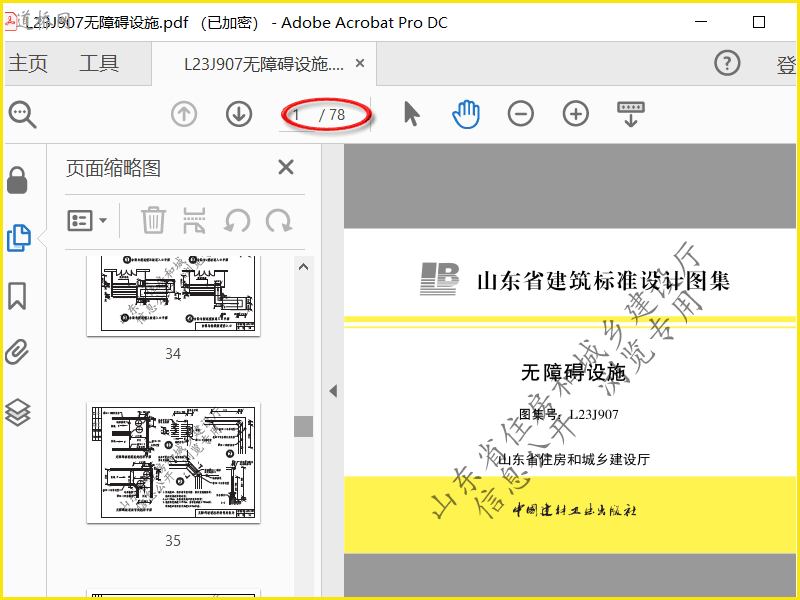The image size is (800, 600).
Task: Open the help question mark icon
Action: (727, 63)
